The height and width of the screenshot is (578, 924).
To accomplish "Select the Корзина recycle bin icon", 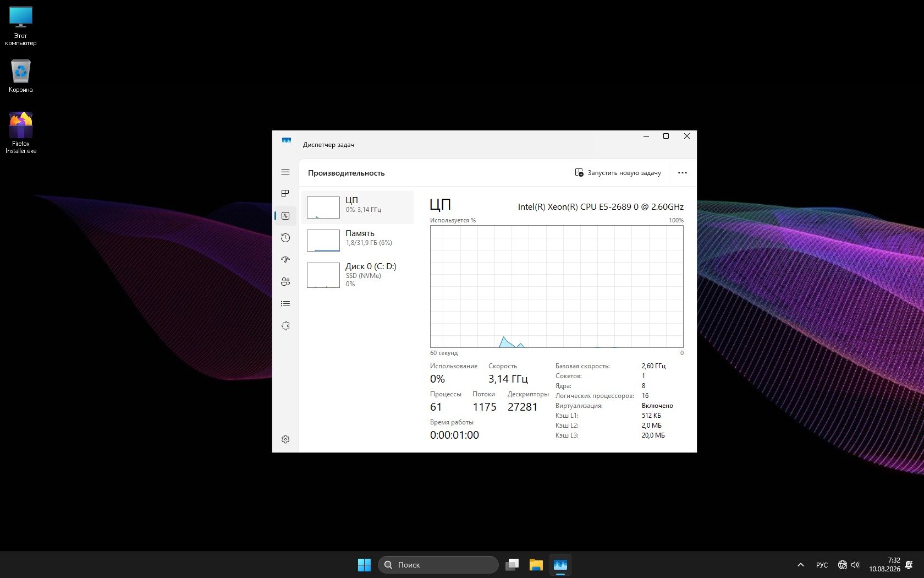I will coord(21,76).
